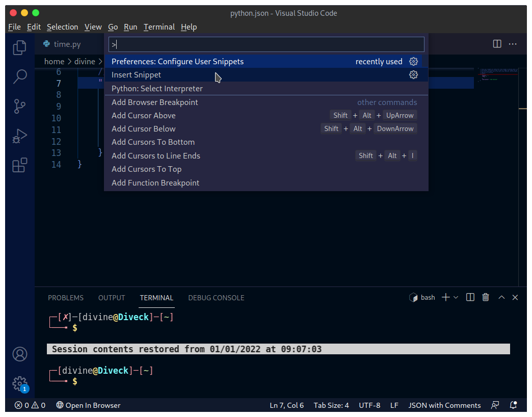Click the editor minimap preview
This screenshot has height=417, width=532.
(498, 74)
